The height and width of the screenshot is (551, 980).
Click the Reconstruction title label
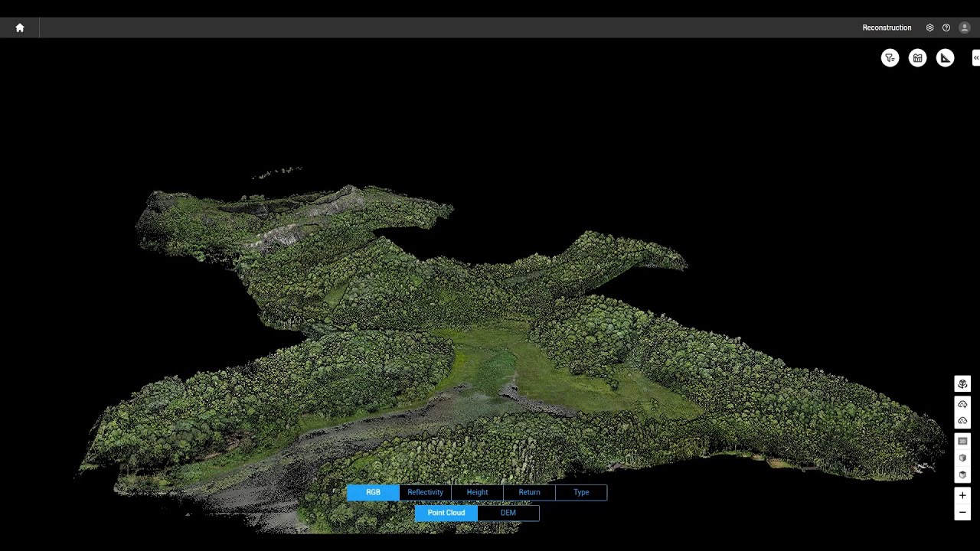(887, 28)
